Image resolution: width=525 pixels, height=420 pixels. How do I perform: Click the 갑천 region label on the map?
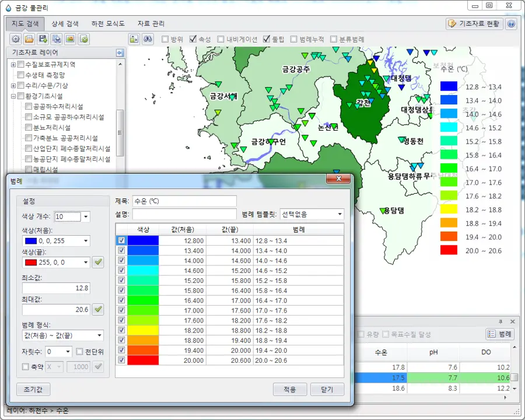pos(363,103)
